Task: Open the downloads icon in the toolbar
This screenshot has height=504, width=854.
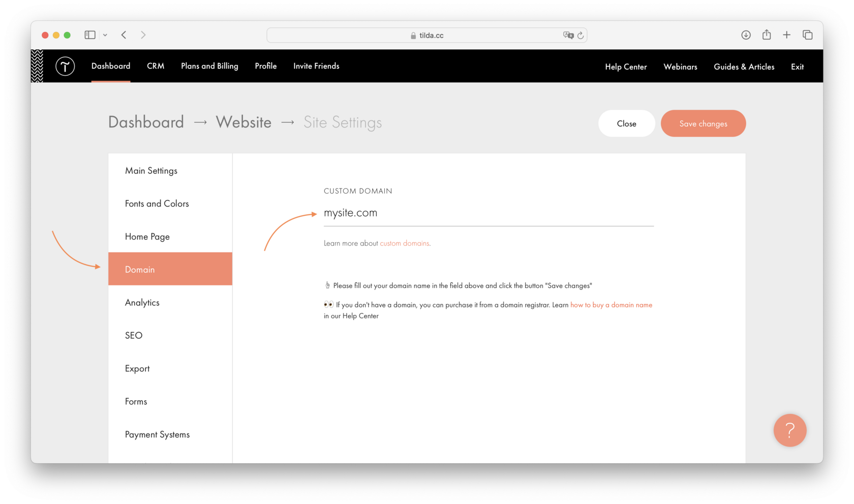Action: 746,35
